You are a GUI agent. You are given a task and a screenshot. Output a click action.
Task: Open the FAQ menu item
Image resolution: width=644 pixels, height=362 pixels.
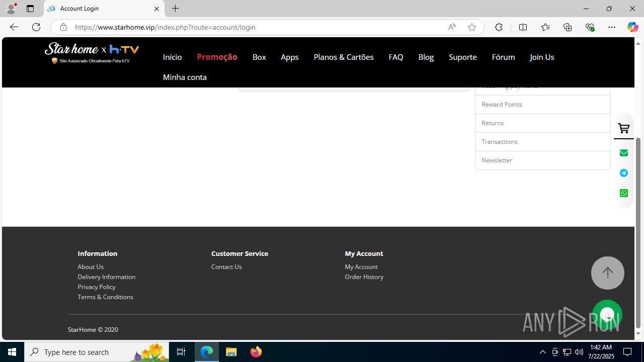396,57
